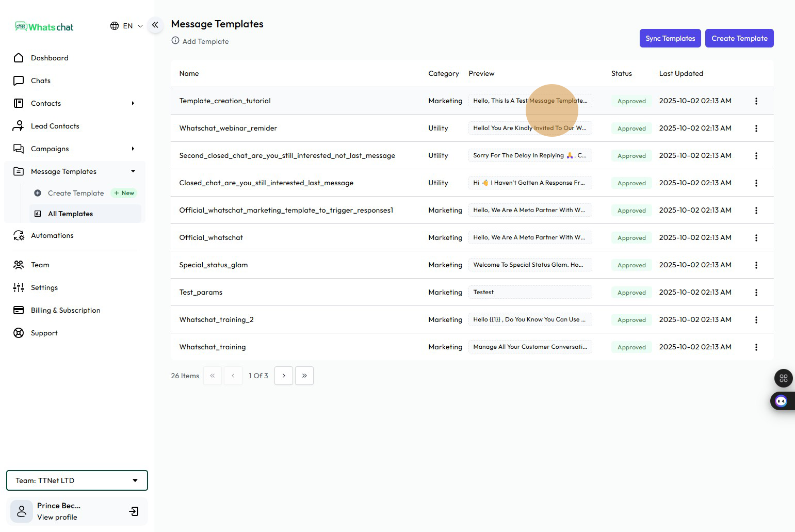This screenshot has height=532, width=795.
Task: Open Automations from the sidebar
Action: coord(52,235)
